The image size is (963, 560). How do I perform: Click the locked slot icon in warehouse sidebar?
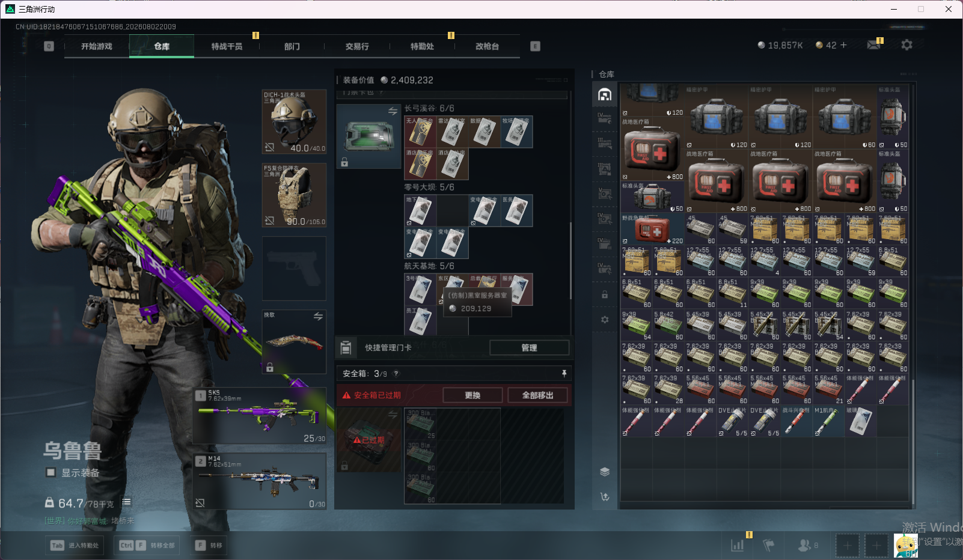click(605, 294)
